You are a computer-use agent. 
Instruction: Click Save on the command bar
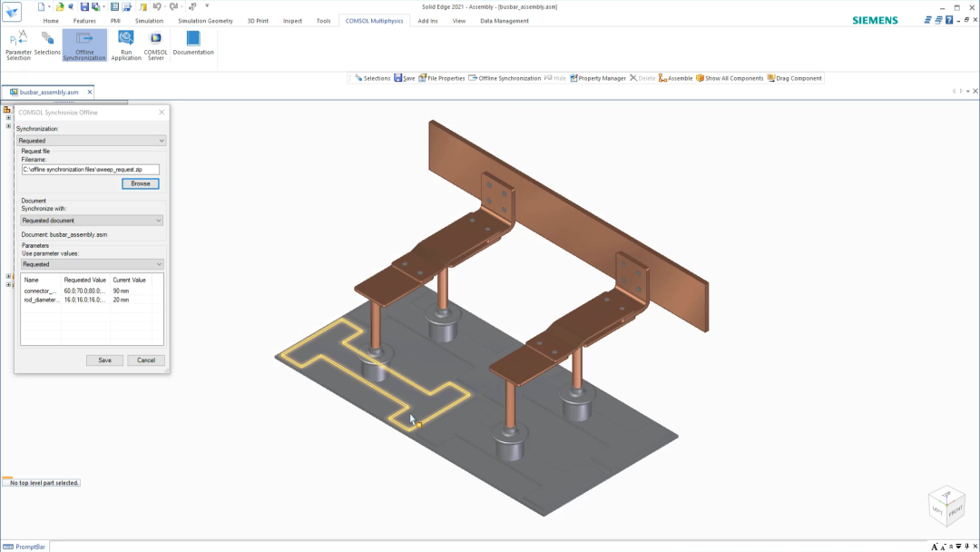click(403, 78)
